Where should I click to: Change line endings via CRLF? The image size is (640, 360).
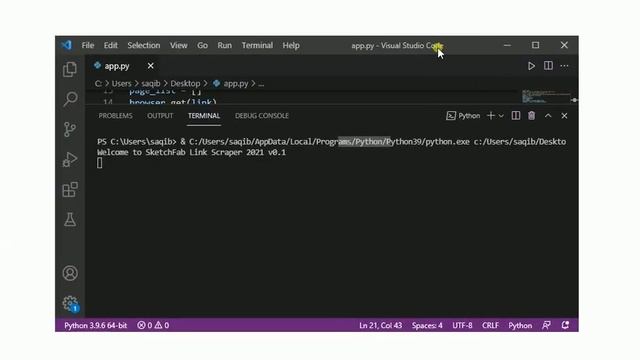coord(490,325)
